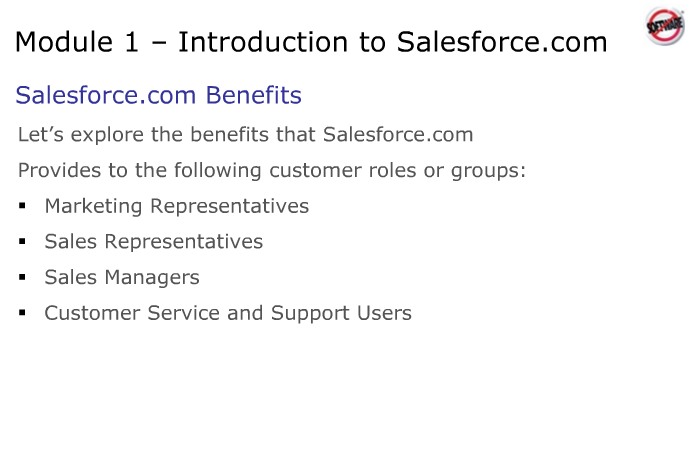Click the bullet marker beside Customer Service
The width and height of the screenshot is (689, 451).
click(22, 314)
